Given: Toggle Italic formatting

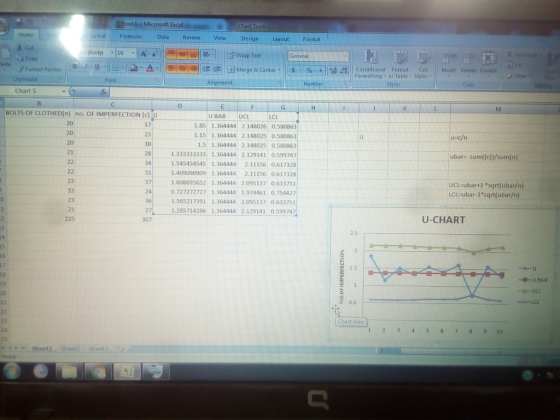Looking at the screenshot, I should coord(86,66).
